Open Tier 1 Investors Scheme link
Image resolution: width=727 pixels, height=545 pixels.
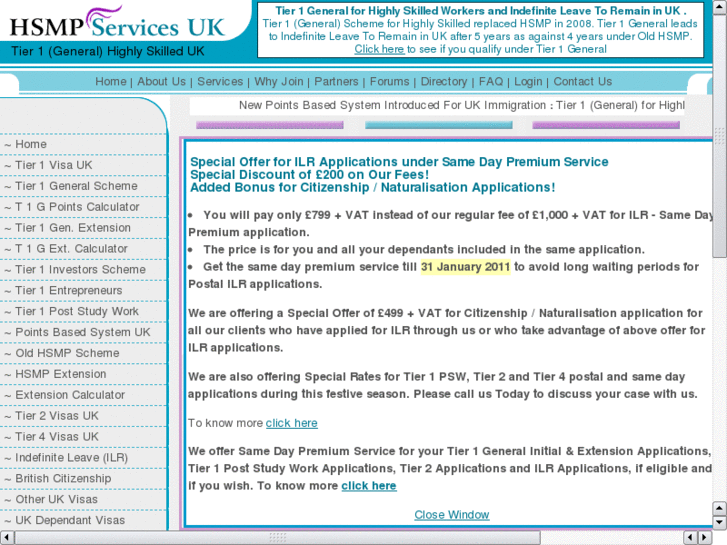tap(80, 269)
